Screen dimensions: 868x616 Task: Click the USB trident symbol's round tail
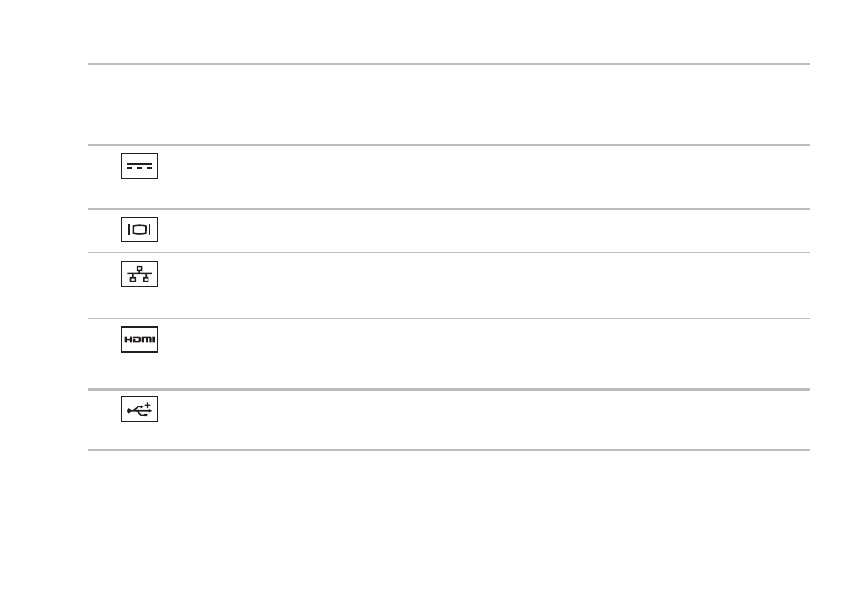(129, 411)
